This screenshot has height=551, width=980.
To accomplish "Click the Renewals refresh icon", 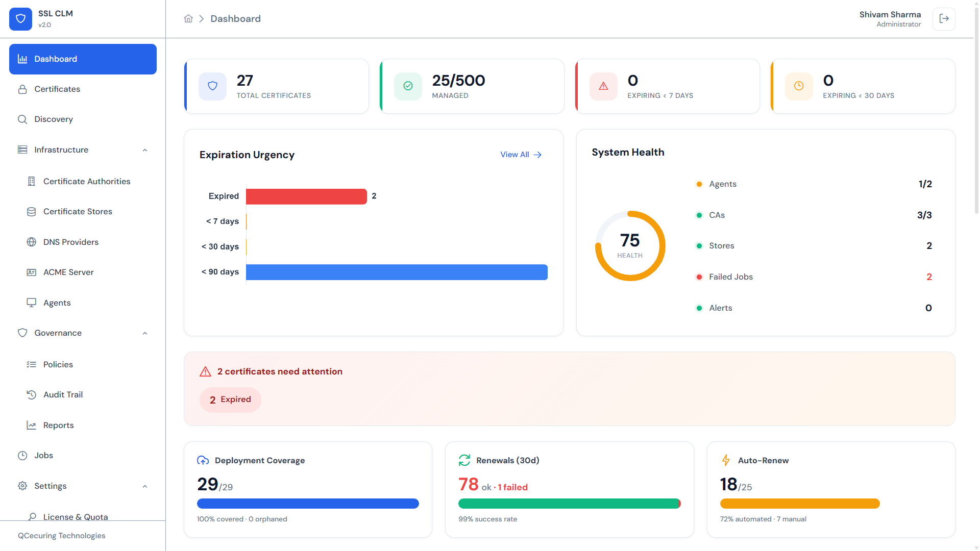I will [464, 460].
